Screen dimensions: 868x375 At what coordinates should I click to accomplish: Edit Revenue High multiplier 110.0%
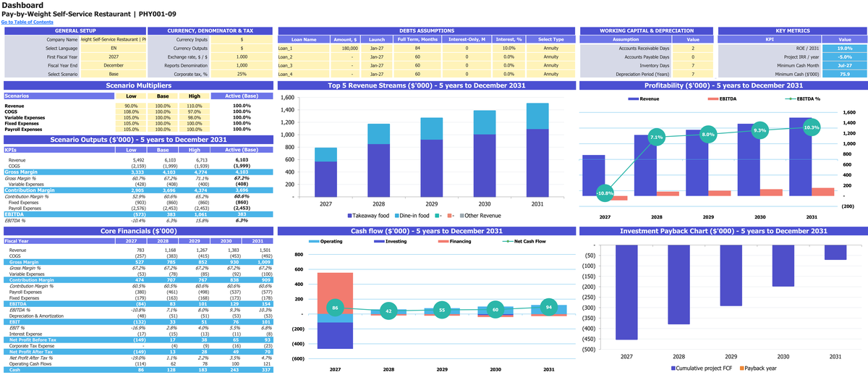tap(194, 106)
